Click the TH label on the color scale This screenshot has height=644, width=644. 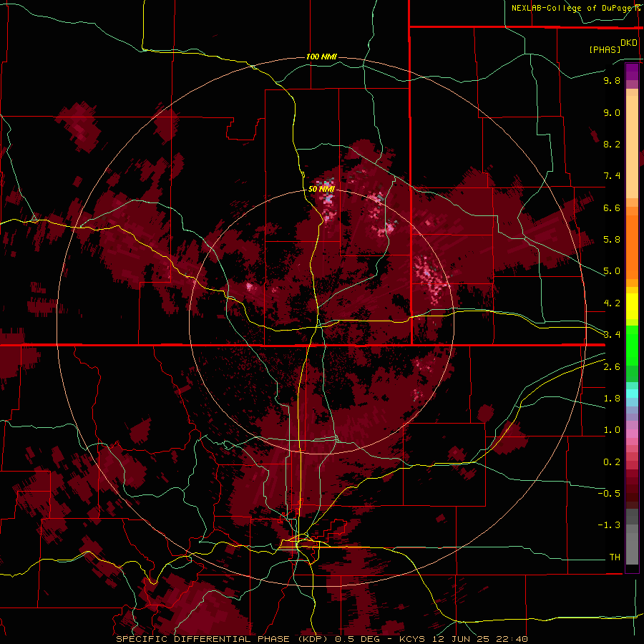click(615, 557)
